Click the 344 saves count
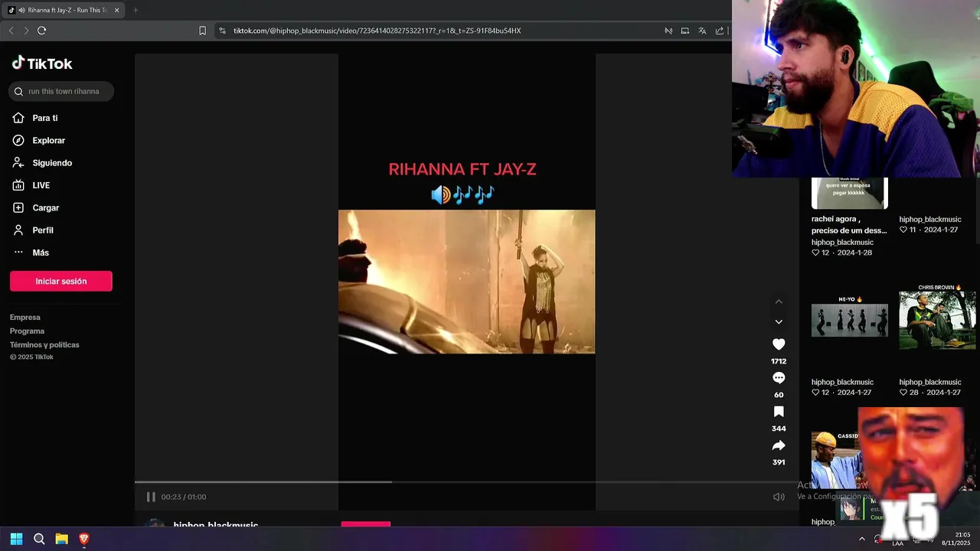980x551 pixels. click(x=779, y=429)
